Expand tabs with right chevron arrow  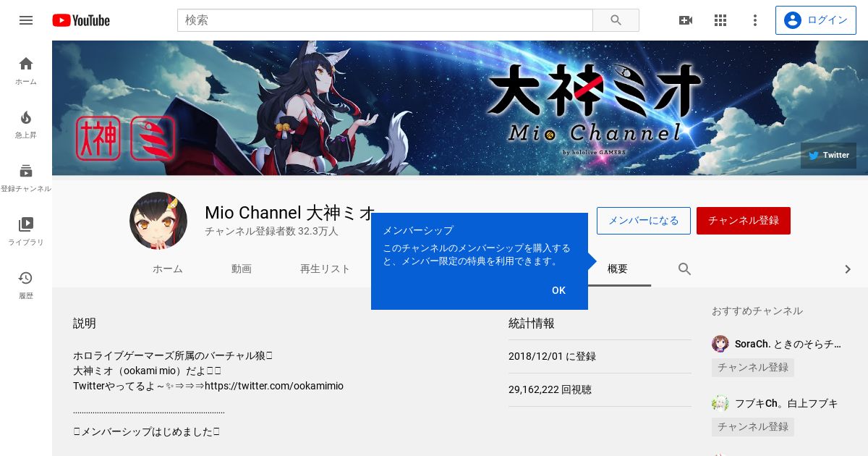pos(848,269)
